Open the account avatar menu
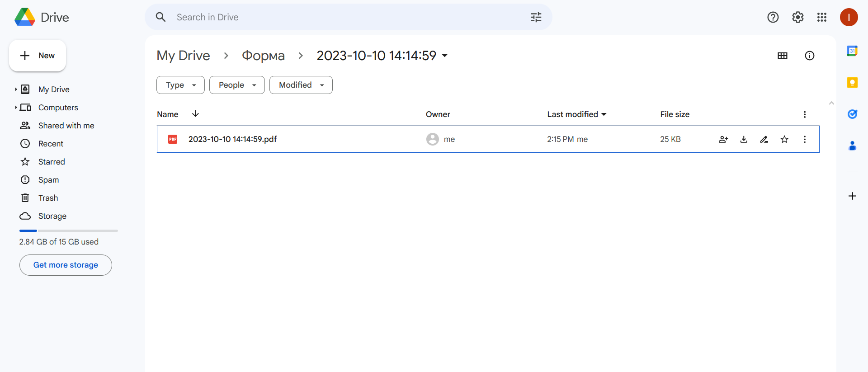 click(x=849, y=17)
